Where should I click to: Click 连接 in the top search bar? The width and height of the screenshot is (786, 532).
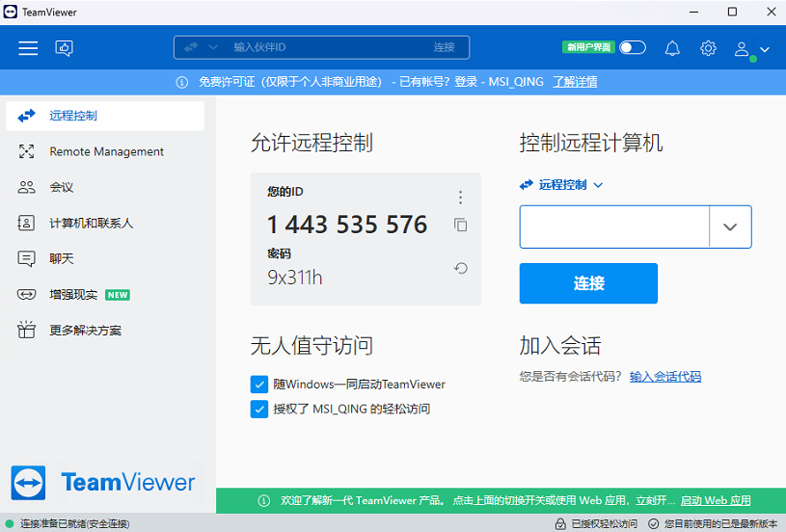pyautogui.click(x=445, y=47)
